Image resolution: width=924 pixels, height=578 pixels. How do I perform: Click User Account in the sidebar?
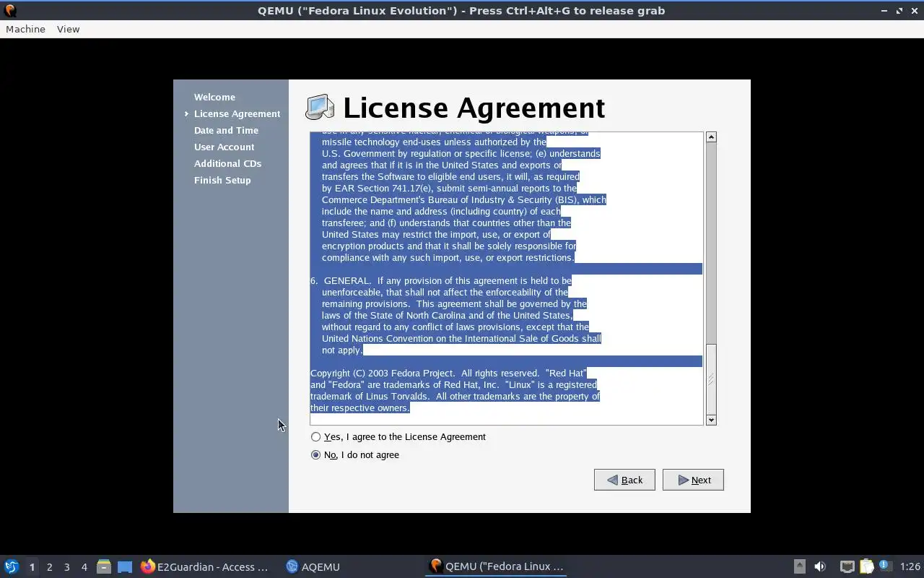point(224,147)
